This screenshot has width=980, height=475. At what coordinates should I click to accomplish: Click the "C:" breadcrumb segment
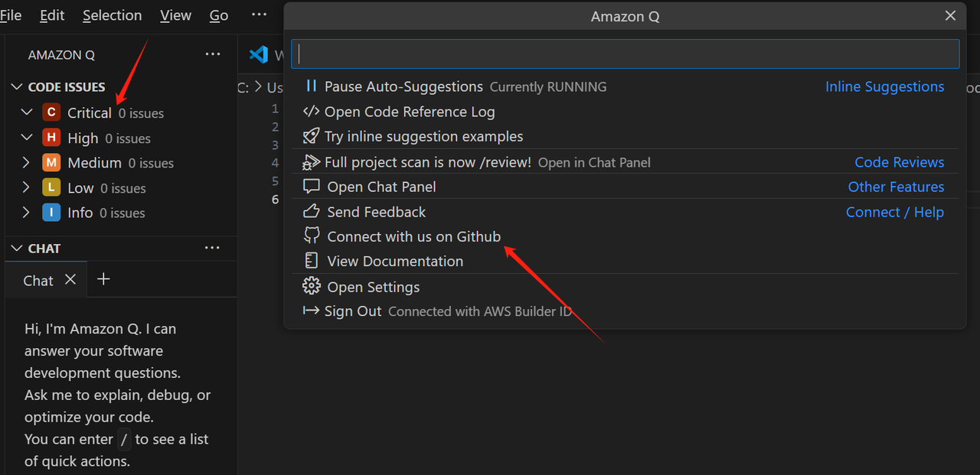pyautogui.click(x=243, y=87)
